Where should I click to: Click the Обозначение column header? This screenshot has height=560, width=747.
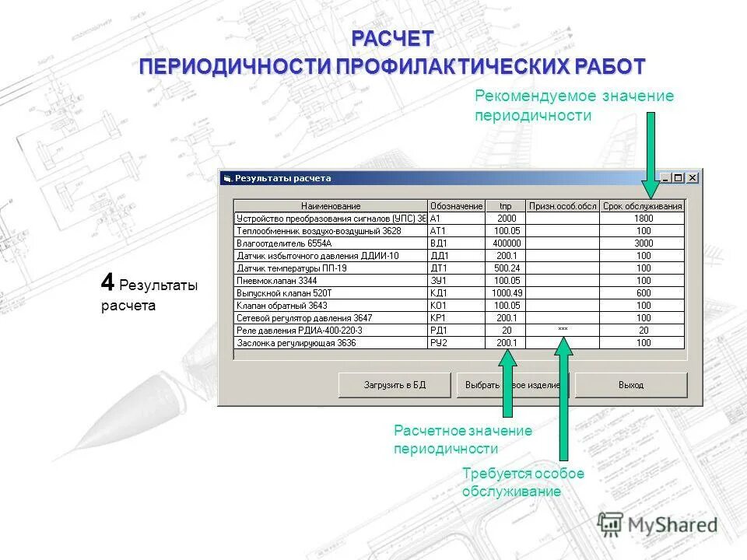click(x=457, y=206)
